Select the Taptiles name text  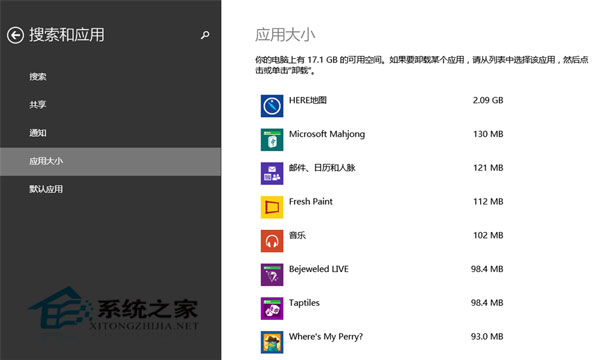[x=304, y=303]
